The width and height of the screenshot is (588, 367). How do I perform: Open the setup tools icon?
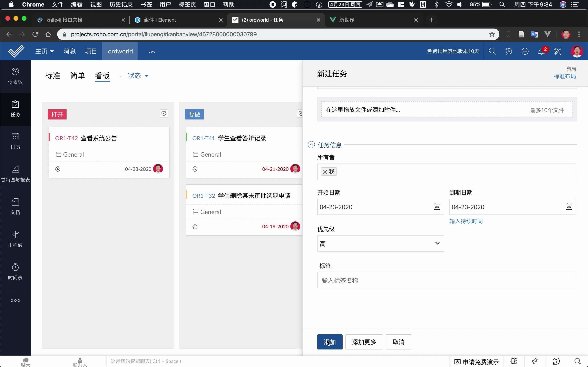click(558, 51)
